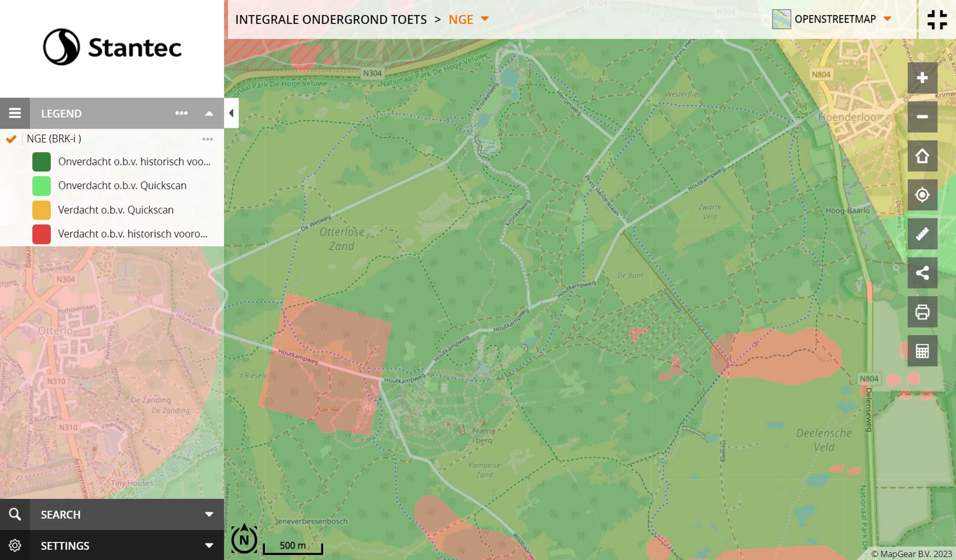Viewport: 956px width, 560px height.
Task: Uncheck the NGE (BRK-i) layer checkmark
Action: point(11,139)
